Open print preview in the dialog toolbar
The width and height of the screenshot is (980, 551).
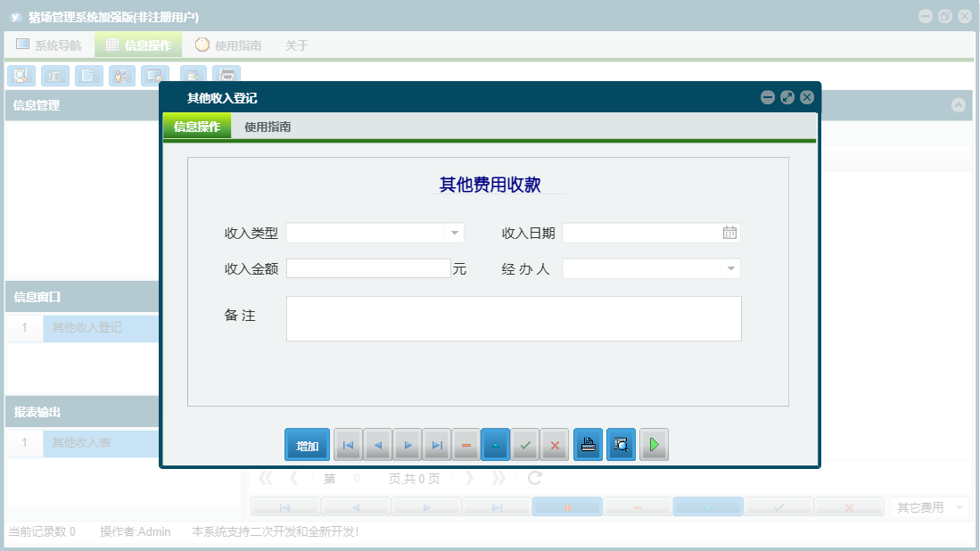pyautogui.click(x=621, y=444)
